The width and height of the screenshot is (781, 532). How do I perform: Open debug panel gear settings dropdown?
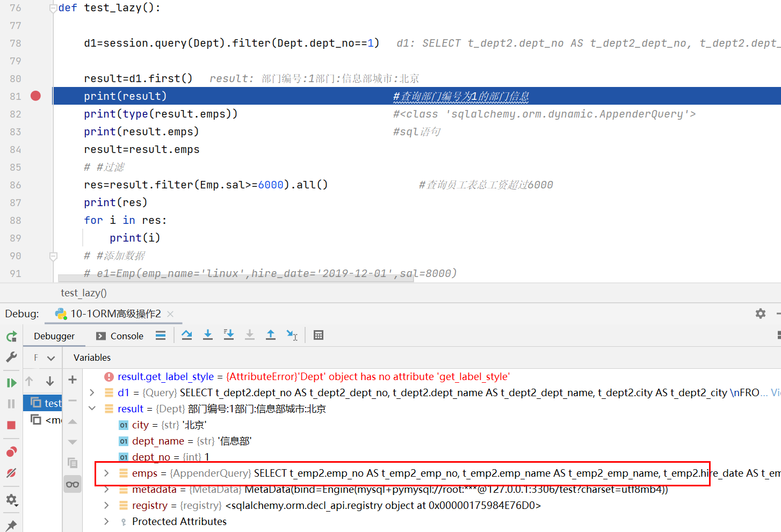(11, 500)
